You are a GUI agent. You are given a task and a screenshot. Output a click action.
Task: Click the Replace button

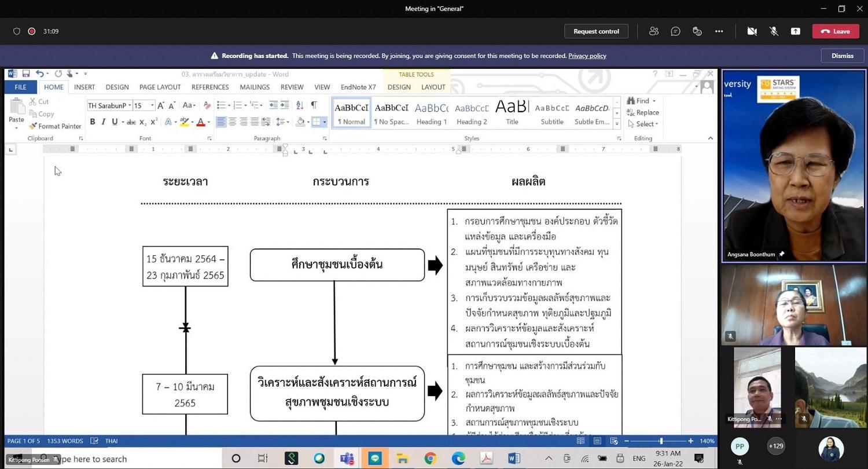click(643, 112)
